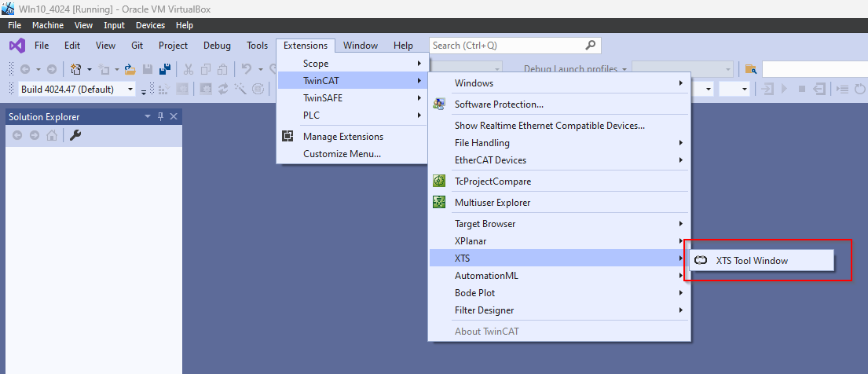Click the grayed Save icon
The width and height of the screenshot is (868, 374).
click(147, 69)
